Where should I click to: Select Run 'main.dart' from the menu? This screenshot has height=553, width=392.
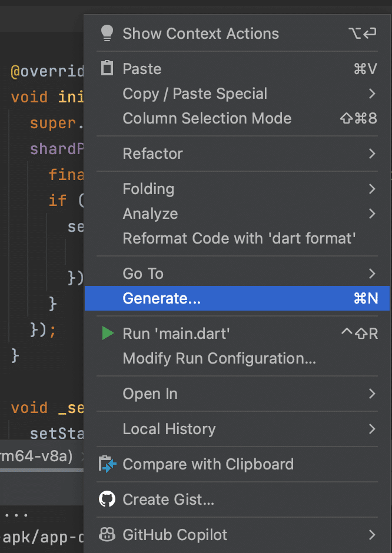click(176, 334)
